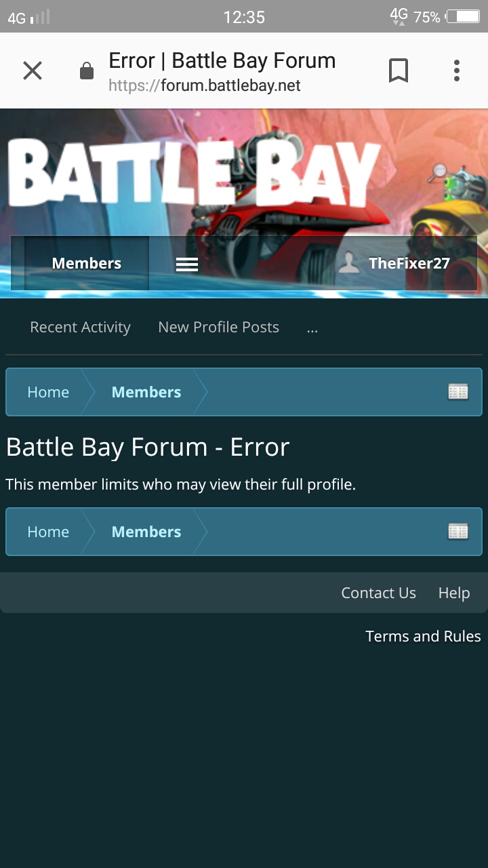The width and height of the screenshot is (488, 868).
Task: Go to Home in the upper breadcrumb
Action: (x=48, y=393)
